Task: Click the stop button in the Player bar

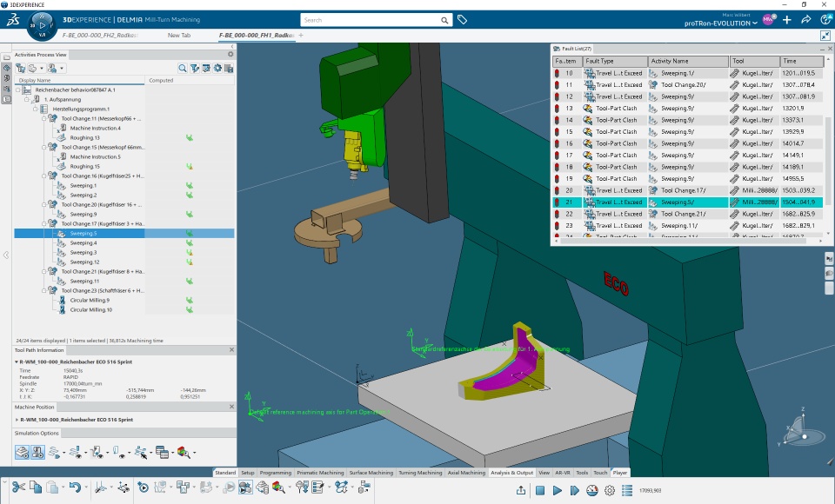Action: [x=540, y=490]
